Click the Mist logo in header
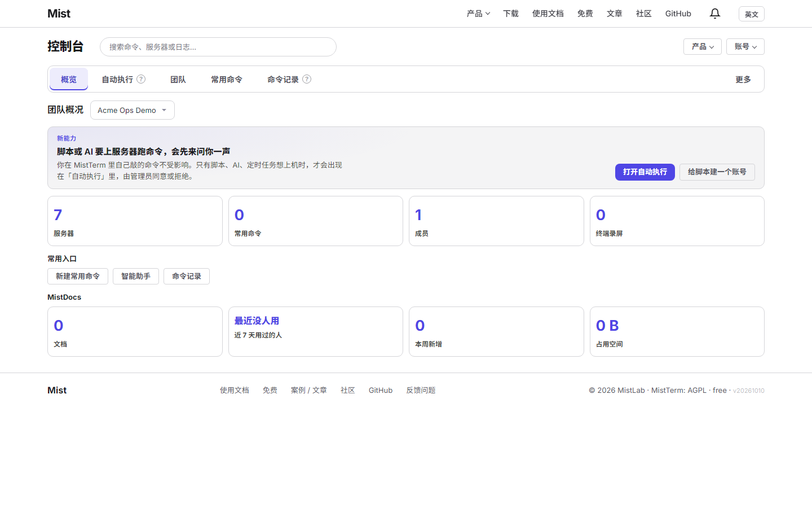 (x=59, y=14)
